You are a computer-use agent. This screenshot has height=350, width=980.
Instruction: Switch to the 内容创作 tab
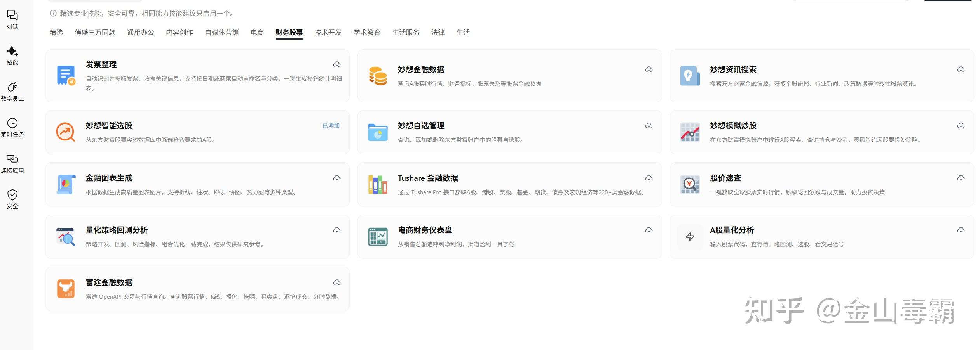[180, 33]
